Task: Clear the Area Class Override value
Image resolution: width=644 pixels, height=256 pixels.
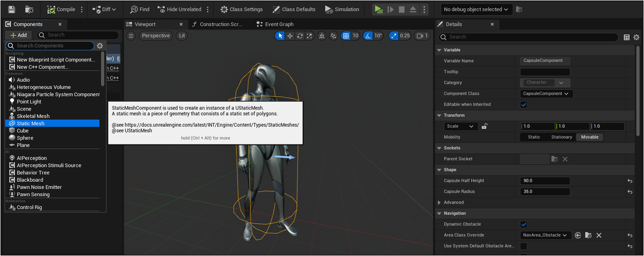Action: [599, 235]
